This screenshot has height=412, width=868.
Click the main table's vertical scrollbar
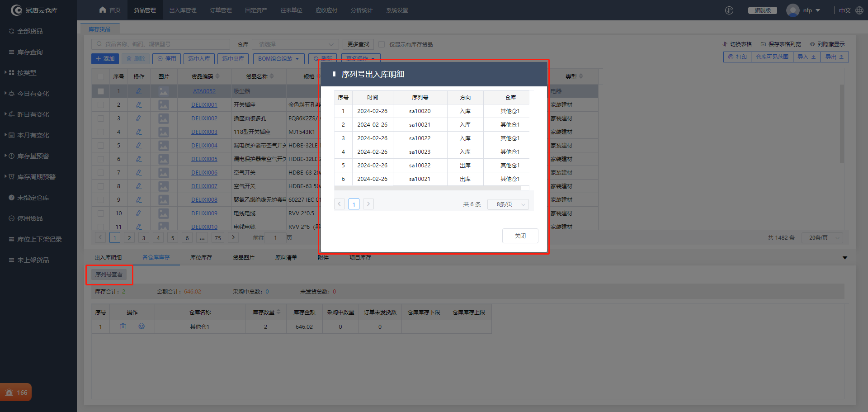842,123
